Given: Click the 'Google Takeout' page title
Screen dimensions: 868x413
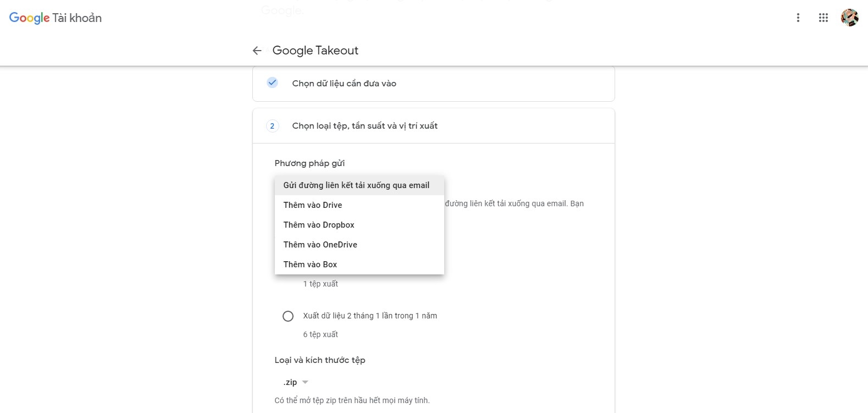Looking at the screenshot, I should pyautogui.click(x=315, y=51).
